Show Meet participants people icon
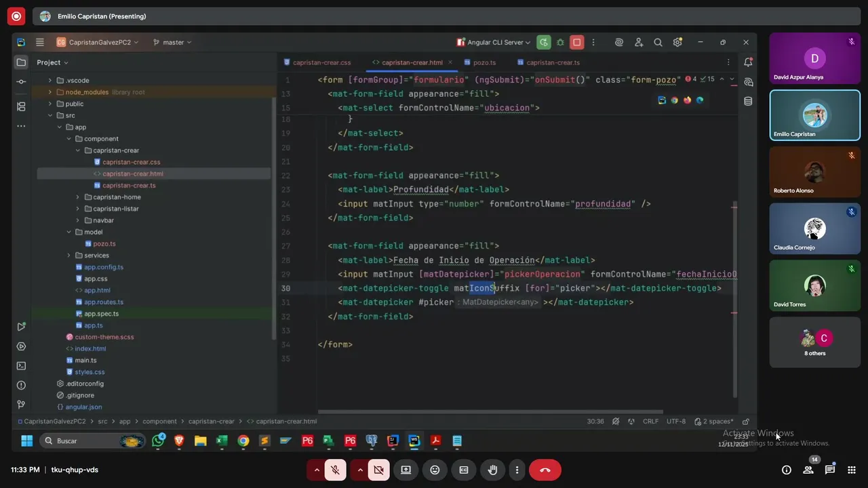 point(808,470)
